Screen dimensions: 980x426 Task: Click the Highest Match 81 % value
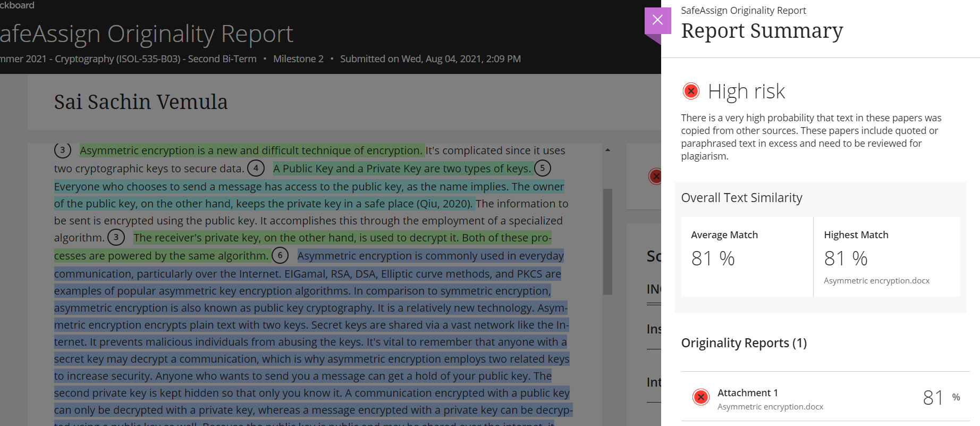[x=846, y=258]
